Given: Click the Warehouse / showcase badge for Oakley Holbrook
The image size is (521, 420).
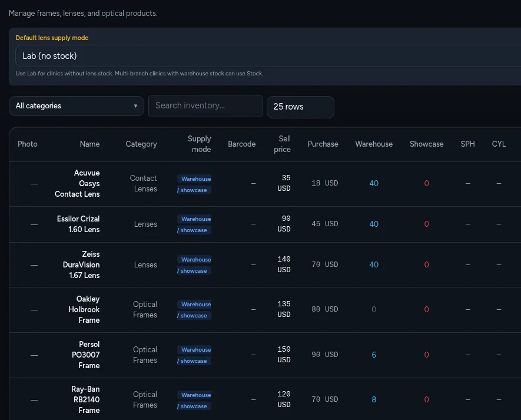Looking at the screenshot, I should 194,310.
